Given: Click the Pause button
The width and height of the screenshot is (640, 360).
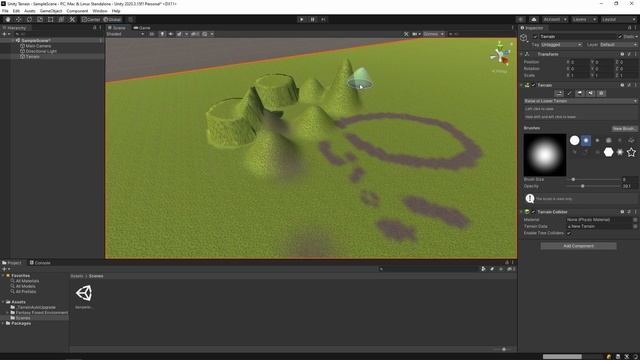Looking at the screenshot, I should [x=313, y=19].
